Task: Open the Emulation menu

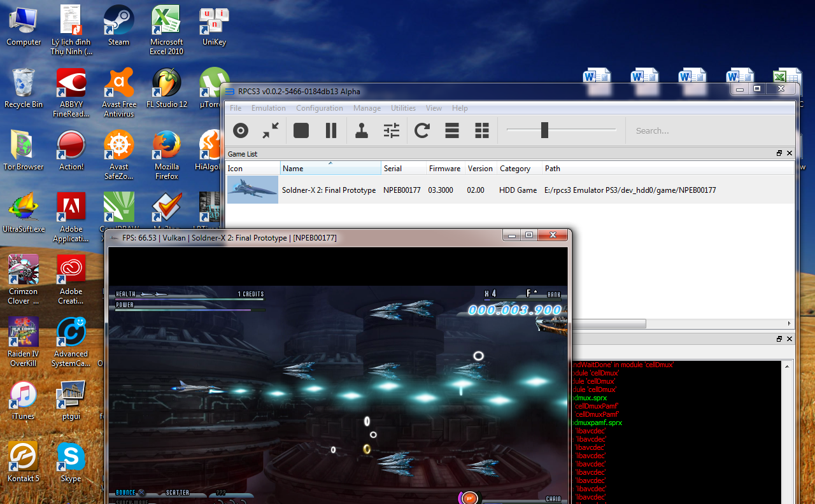Action: coord(268,108)
